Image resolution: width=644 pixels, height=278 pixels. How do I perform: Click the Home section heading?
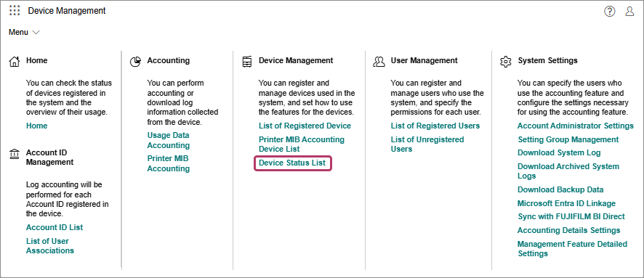tap(36, 61)
